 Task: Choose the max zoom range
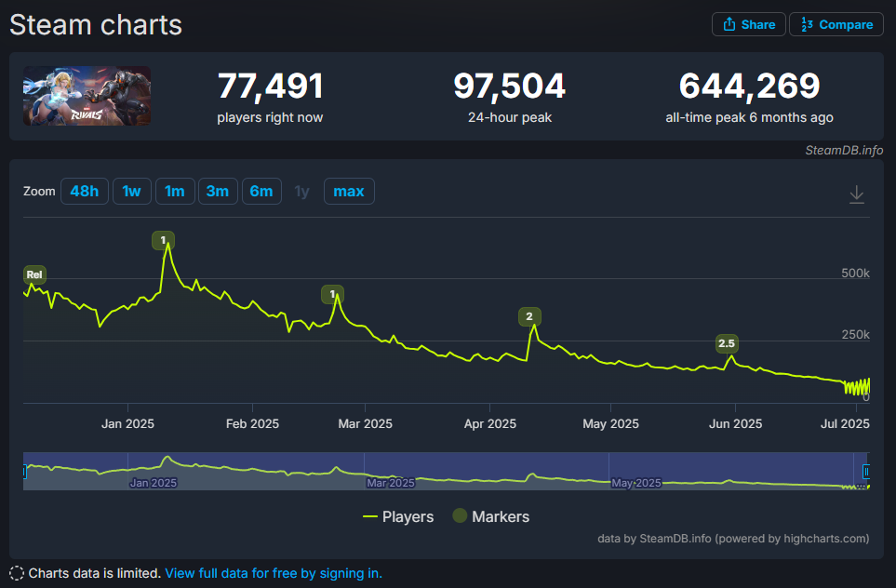[349, 191]
